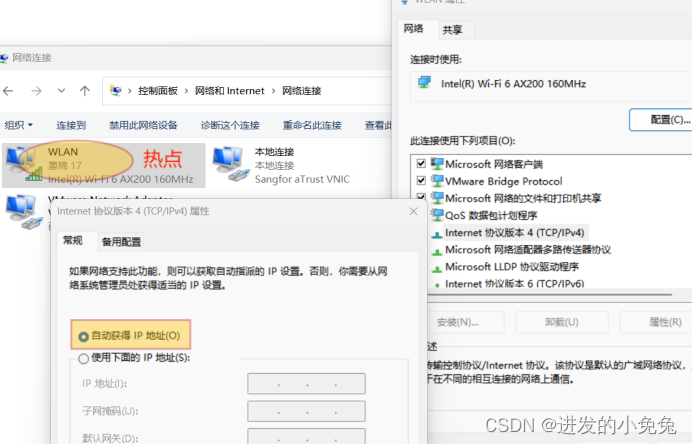The image size is (692, 444).
Task: Select the VMware Network Adapter icon
Action: pos(24,212)
